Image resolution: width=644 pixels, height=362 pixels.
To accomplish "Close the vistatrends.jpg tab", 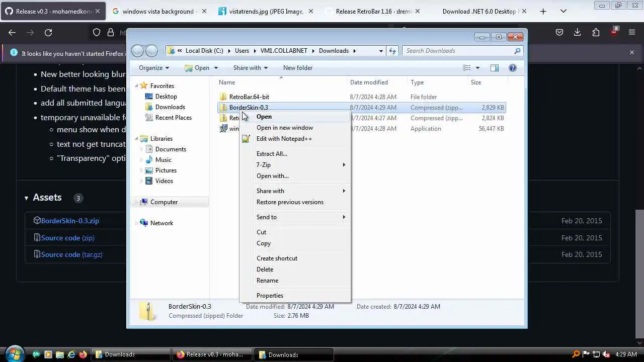I will coord(310,11).
